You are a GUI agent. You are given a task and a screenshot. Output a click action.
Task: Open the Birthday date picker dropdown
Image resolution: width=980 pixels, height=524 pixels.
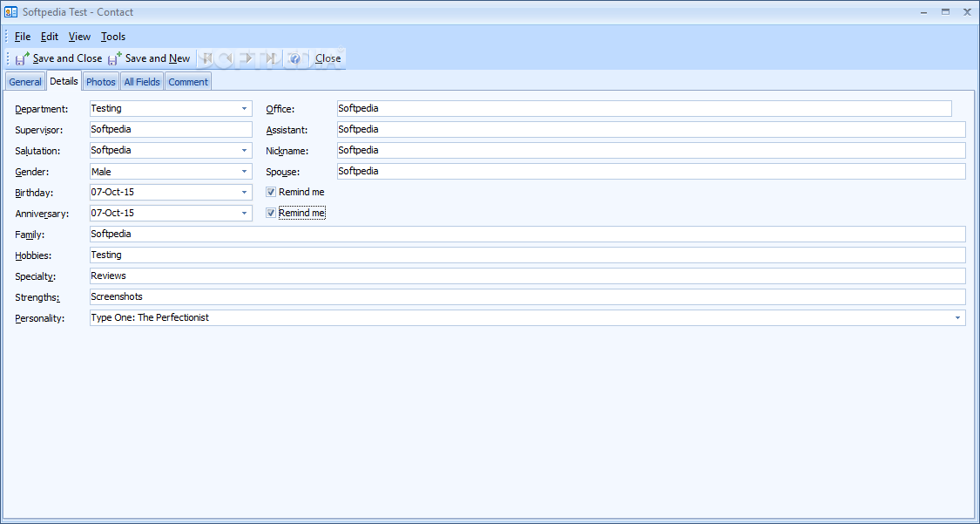click(245, 193)
